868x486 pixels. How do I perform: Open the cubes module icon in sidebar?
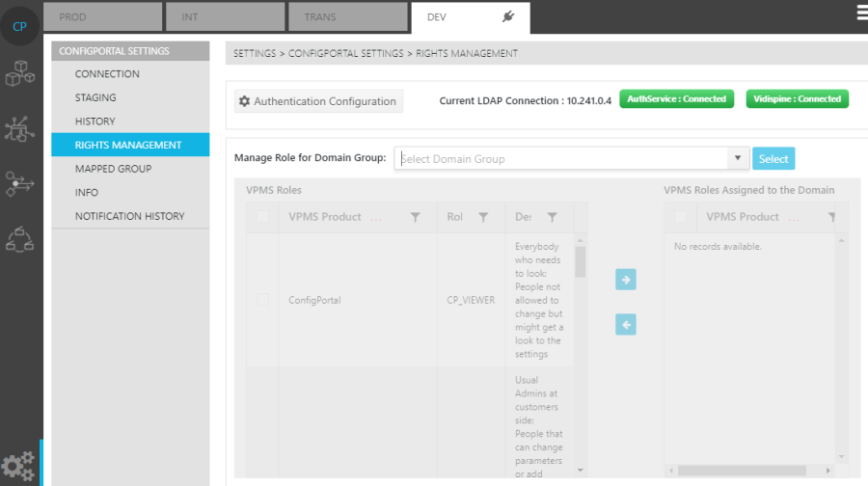[x=19, y=73]
